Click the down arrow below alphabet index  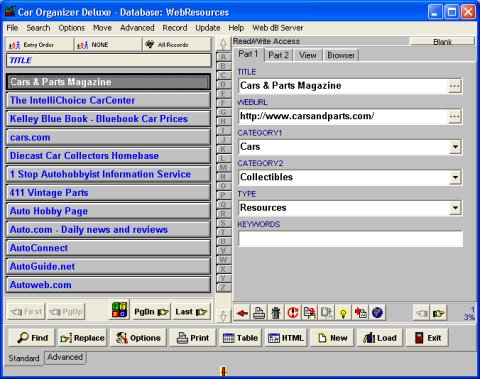(223, 315)
